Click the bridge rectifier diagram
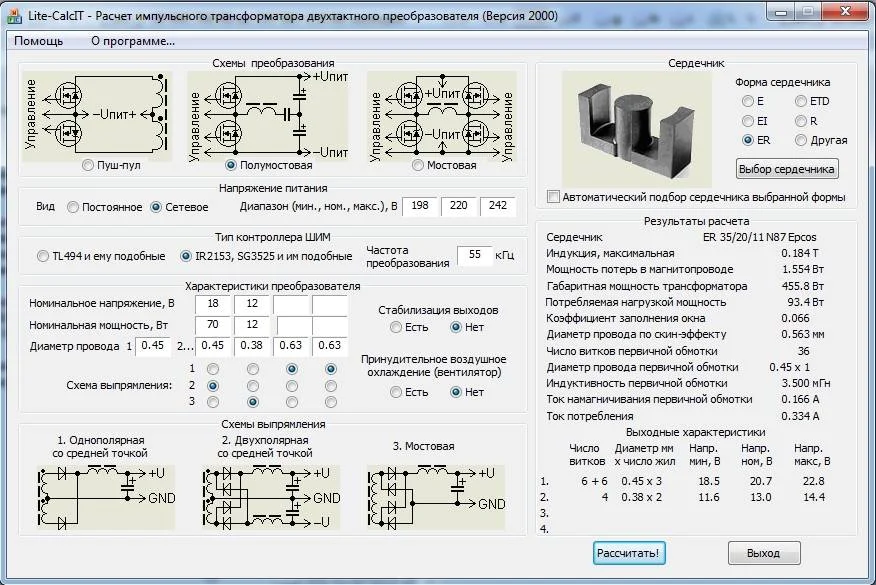 coord(436,497)
